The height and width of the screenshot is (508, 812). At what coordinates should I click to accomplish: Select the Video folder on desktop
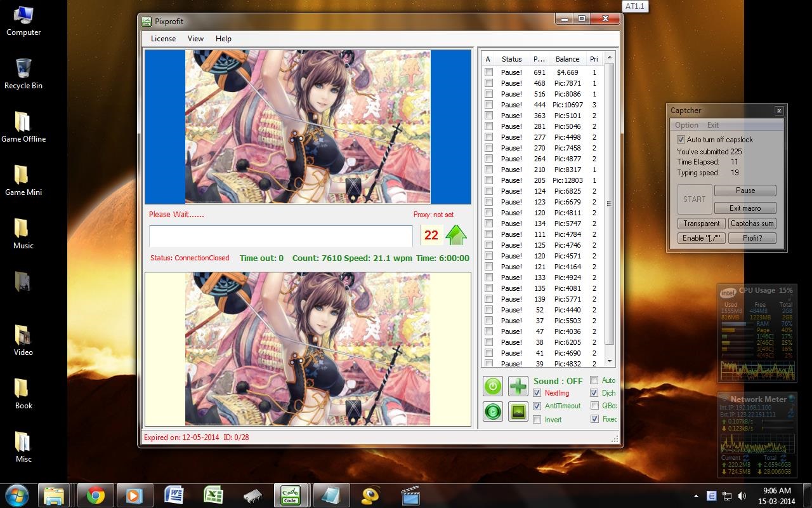(23, 340)
